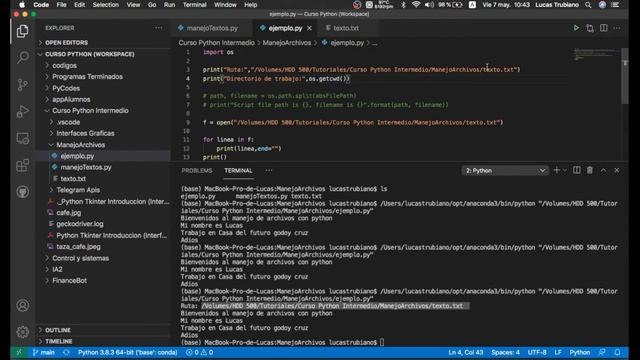Open the Apple menu
The height and width of the screenshot is (360, 640).
point(22,5)
